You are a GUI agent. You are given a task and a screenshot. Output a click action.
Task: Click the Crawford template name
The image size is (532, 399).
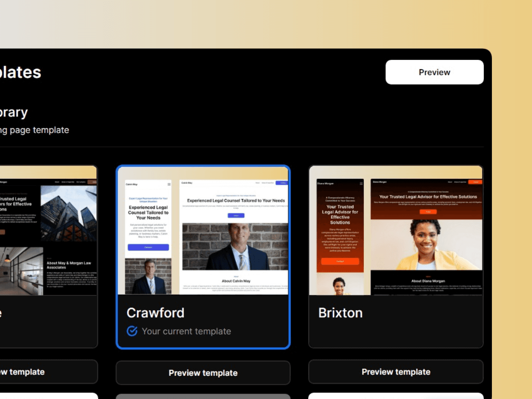pos(155,313)
